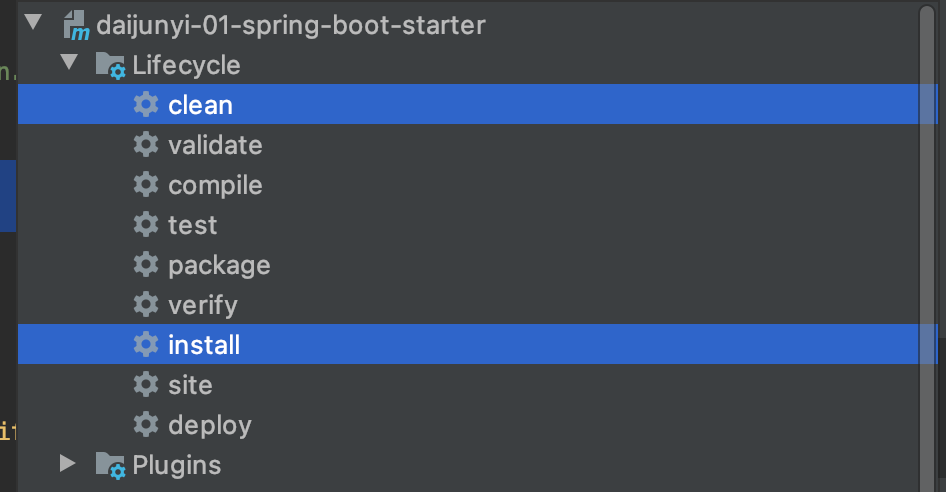The width and height of the screenshot is (946, 492).
Task: Click the gear icon next to compile
Action: coord(146,184)
